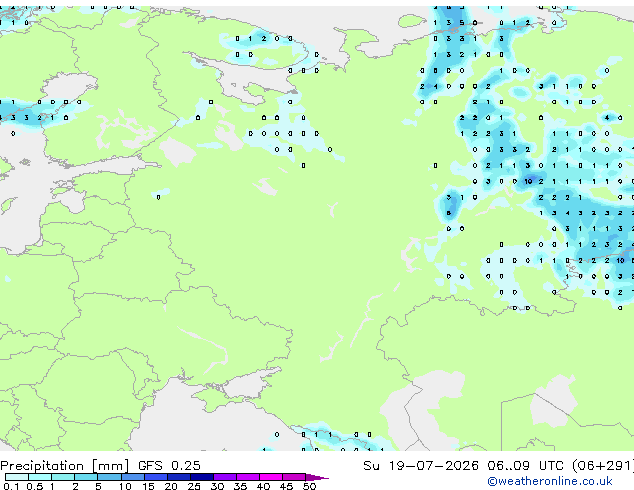
Task: Click the (06+291) forecast offset label
Action: coord(603,465)
